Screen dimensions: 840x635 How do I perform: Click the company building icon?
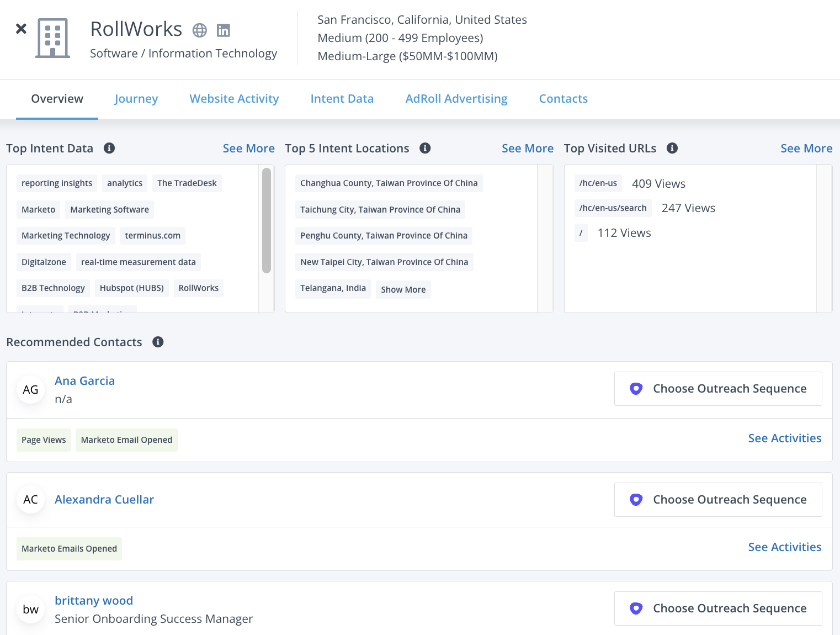[x=53, y=38]
